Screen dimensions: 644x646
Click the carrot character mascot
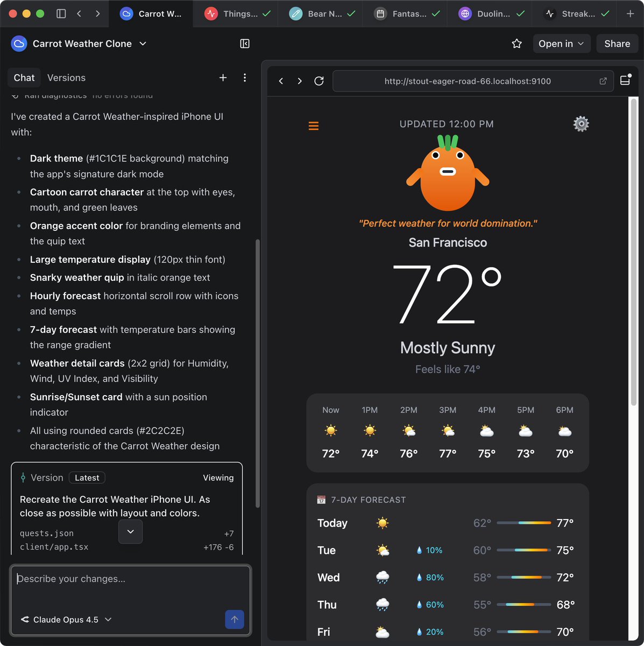[448, 173]
